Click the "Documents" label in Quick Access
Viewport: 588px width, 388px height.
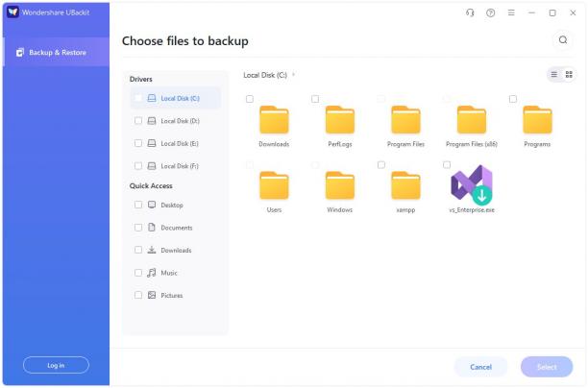coord(176,228)
